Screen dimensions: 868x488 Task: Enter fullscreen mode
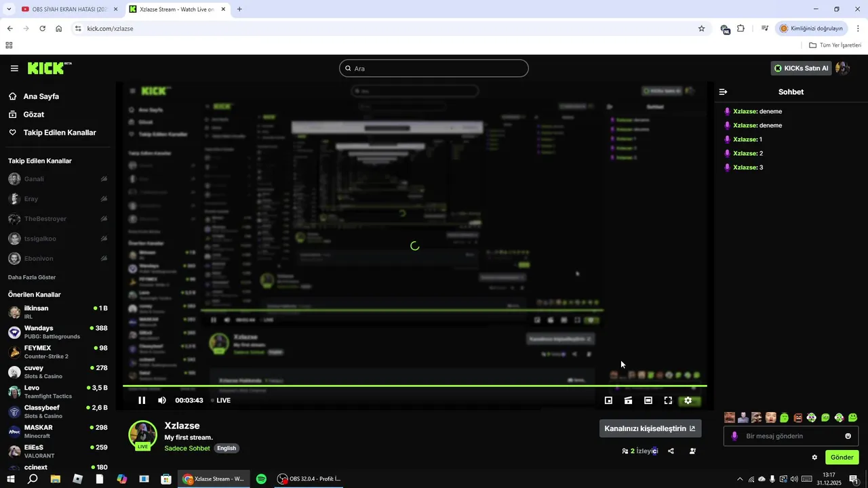click(x=668, y=401)
